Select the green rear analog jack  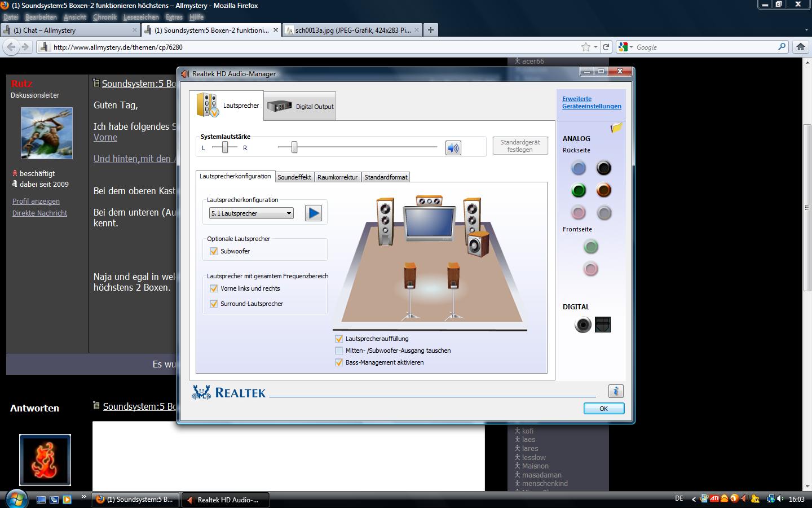point(578,190)
